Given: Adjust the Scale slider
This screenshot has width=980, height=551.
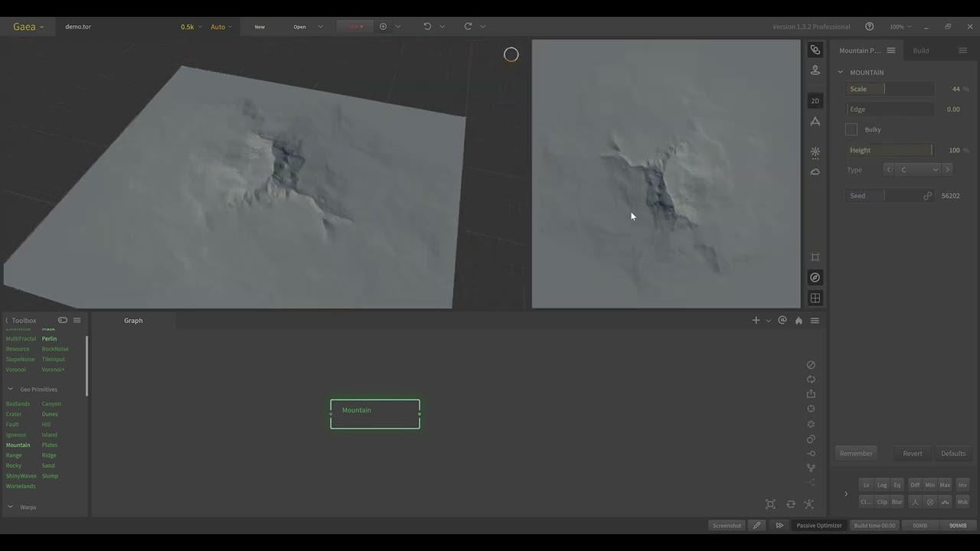Looking at the screenshot, I should 890,89.
